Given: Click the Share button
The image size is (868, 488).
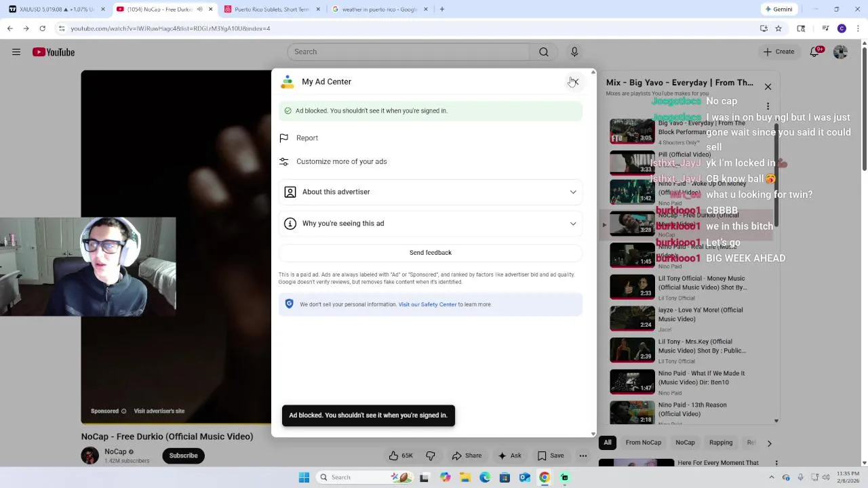Looking at the screenshot, I should (467, 456).
